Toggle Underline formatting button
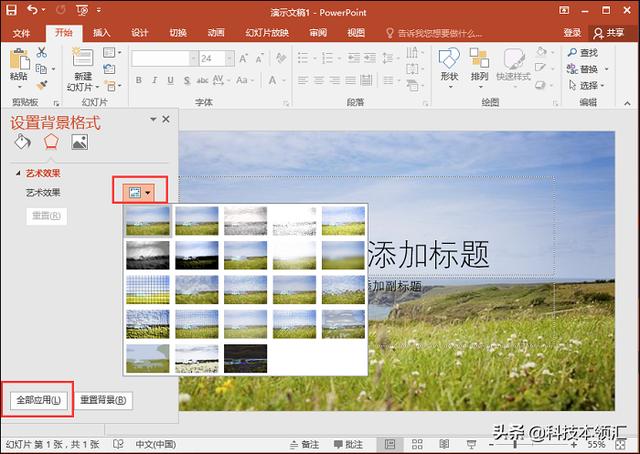 pyautogui.click(x=170, y=80)
